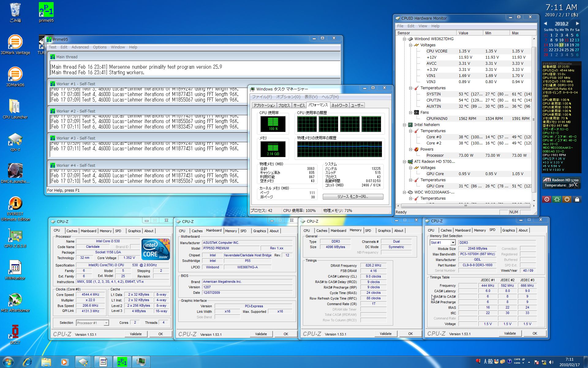Click the red power gadget icon

tap(547, 199)
